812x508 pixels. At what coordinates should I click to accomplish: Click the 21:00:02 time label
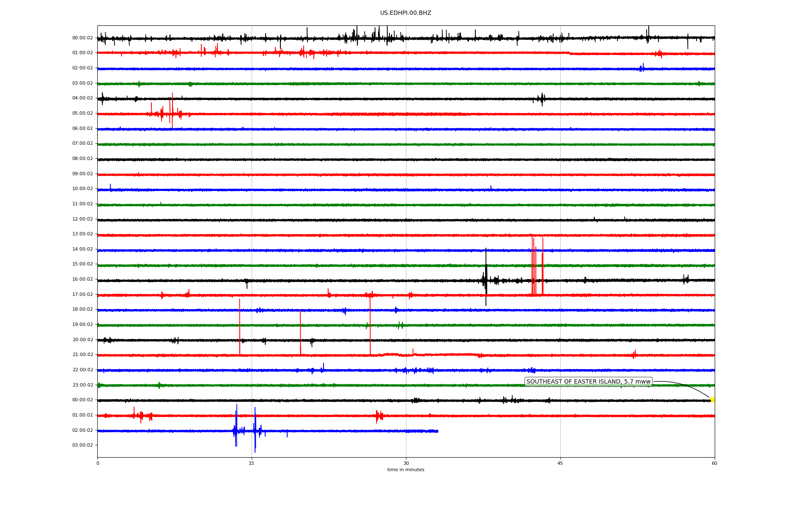click(x=82, y=355)
